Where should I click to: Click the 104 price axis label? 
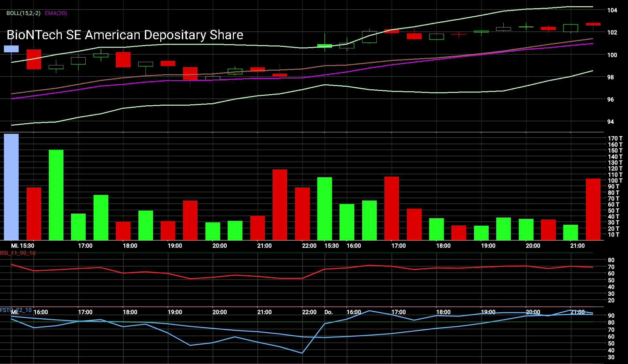coord(612,10)
